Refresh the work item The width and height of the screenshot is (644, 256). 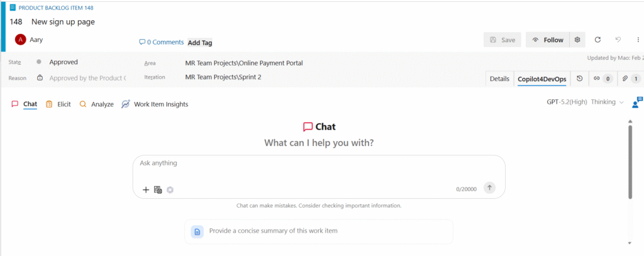point(597,40)
